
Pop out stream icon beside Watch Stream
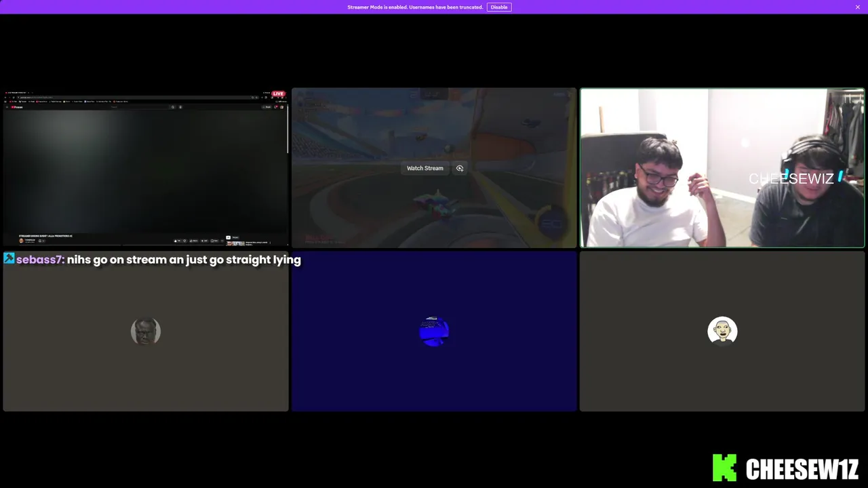(460, 168)
